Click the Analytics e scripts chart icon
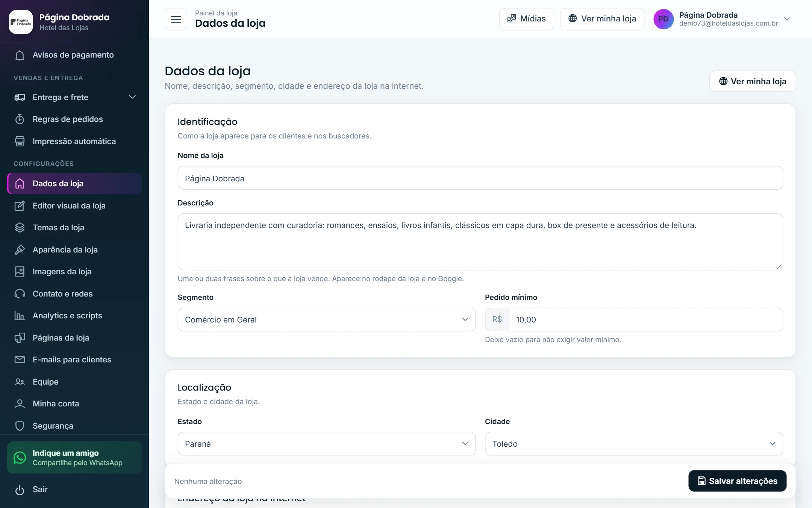 pos(20,316)
